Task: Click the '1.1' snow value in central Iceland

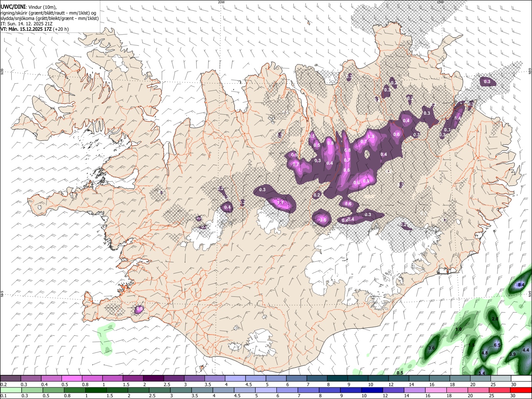Action: (281, 203)
